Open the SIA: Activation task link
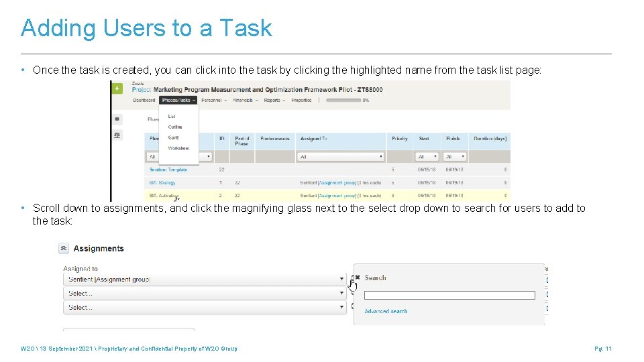The image size is (644, 362). click(x=164, y=195)
